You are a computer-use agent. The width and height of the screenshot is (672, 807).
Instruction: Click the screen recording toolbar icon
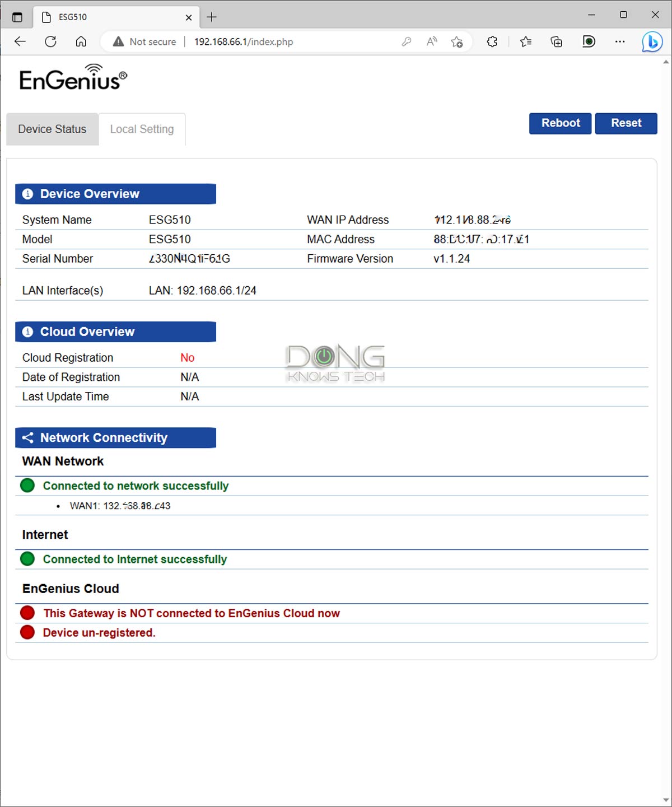[x=589, y=41]
